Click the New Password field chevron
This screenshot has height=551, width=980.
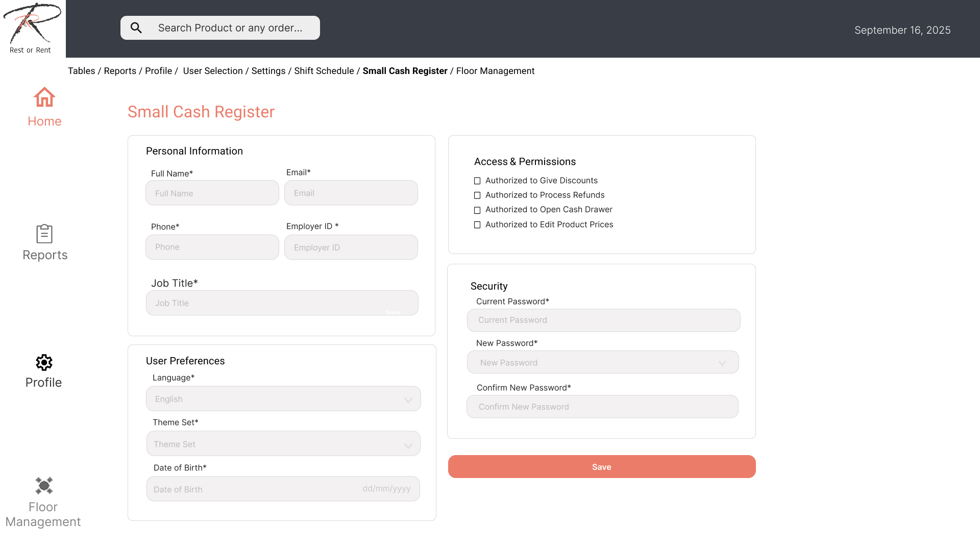point(722,363)
